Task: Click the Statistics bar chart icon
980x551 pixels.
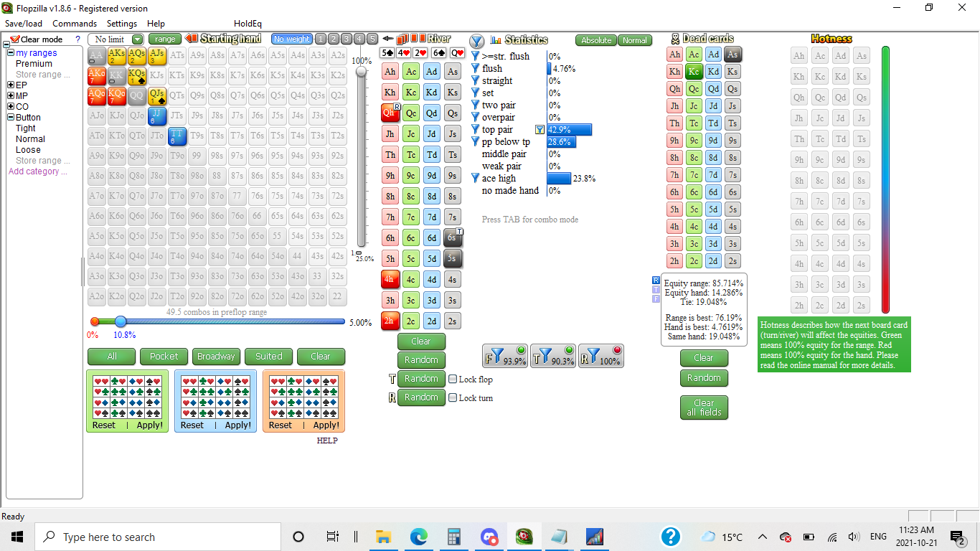Action: click(496, 40)
